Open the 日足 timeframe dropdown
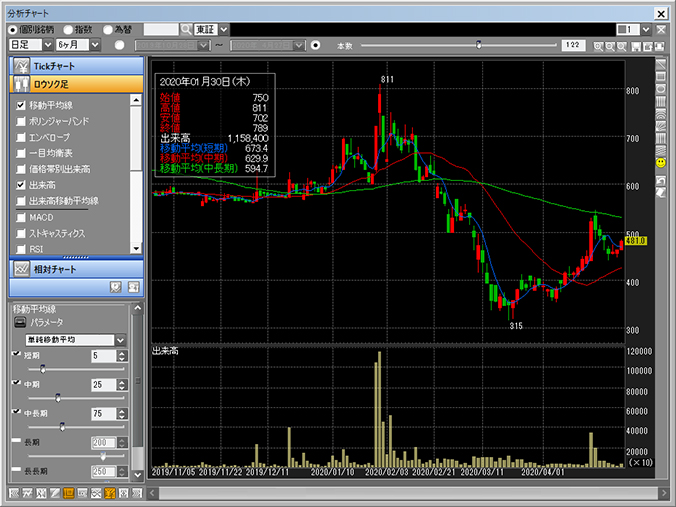676x507 pixels. [x=47, y=45]
